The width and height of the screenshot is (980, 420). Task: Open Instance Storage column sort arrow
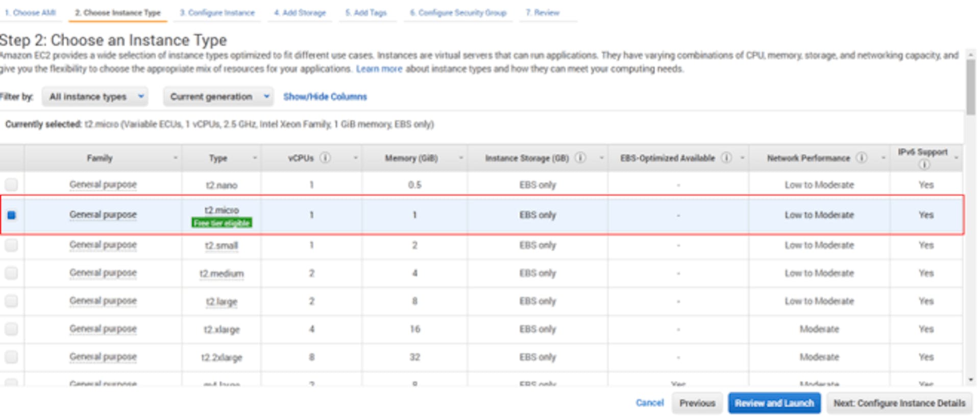(601, 158)
